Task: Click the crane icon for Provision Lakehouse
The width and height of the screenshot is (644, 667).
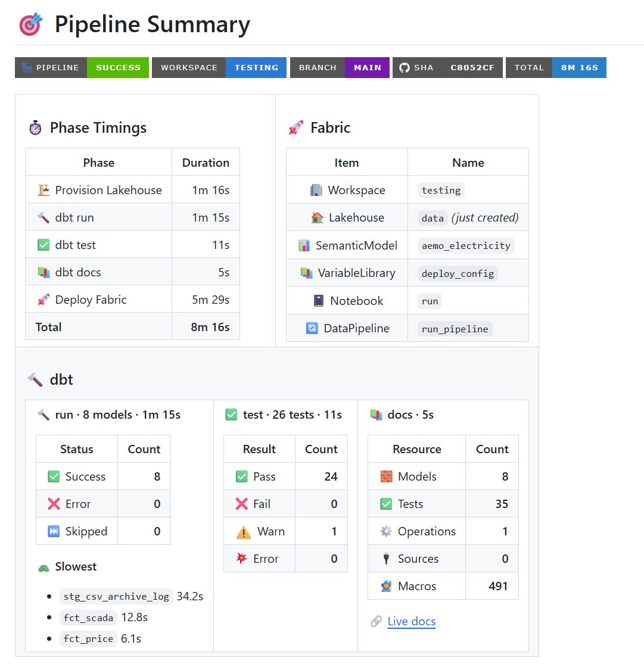Action: pos(43,190)
